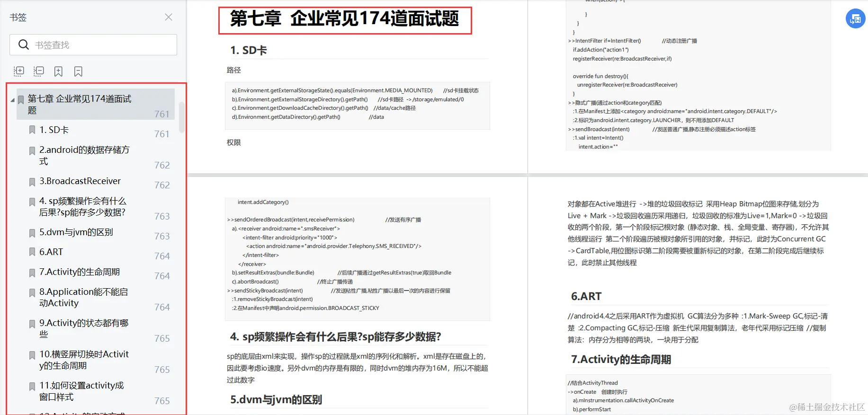
Task: Click heading 4. sp频繁操作会有什么后果 in document
Action: (336, 336)
